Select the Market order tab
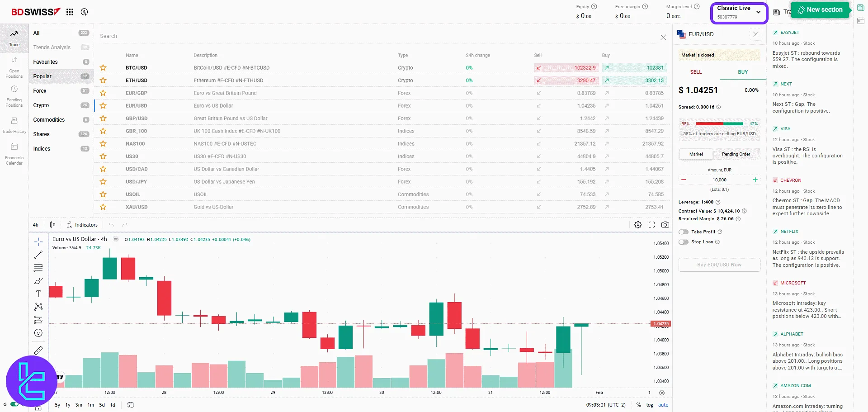This screenshot has width=868, height=412. click(x=696, y=154)
